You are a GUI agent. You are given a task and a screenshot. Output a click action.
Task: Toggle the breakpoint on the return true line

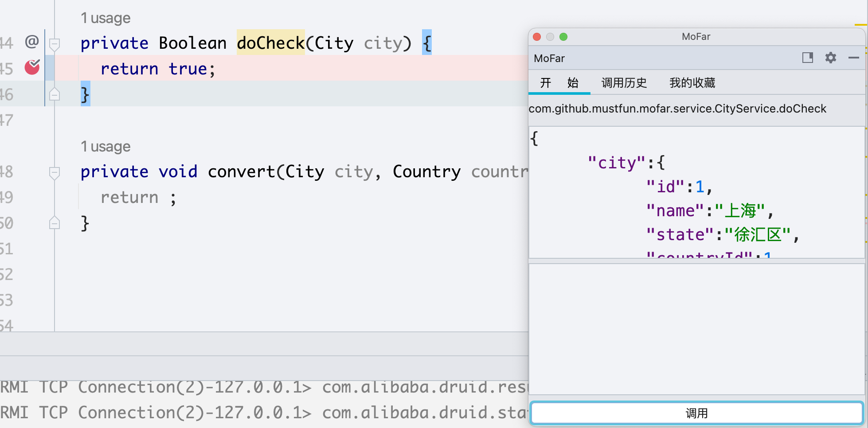32,67
